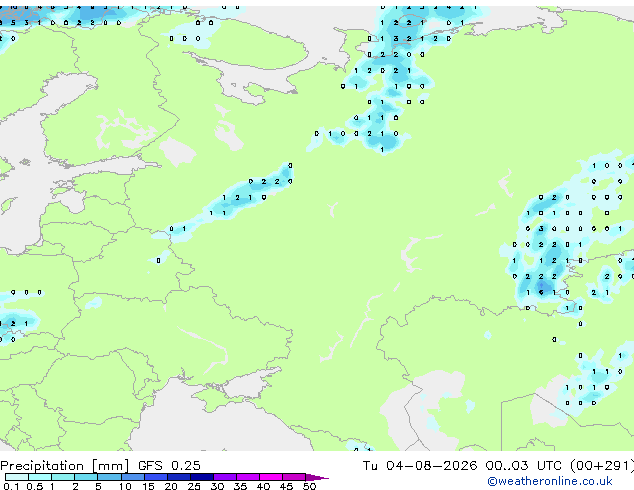Viewport: 634px width, 490px height.
Task: Click the '30' legend scale label
Action: (217, 486)
